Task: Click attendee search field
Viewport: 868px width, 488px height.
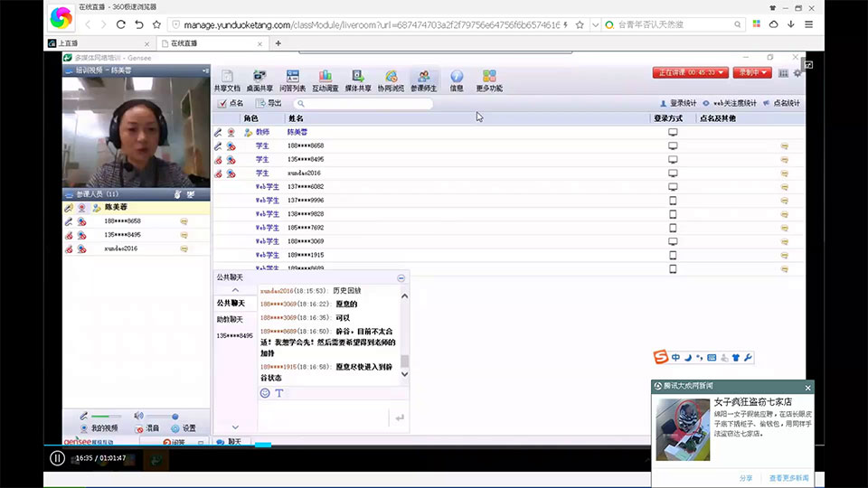Action: 363,103
